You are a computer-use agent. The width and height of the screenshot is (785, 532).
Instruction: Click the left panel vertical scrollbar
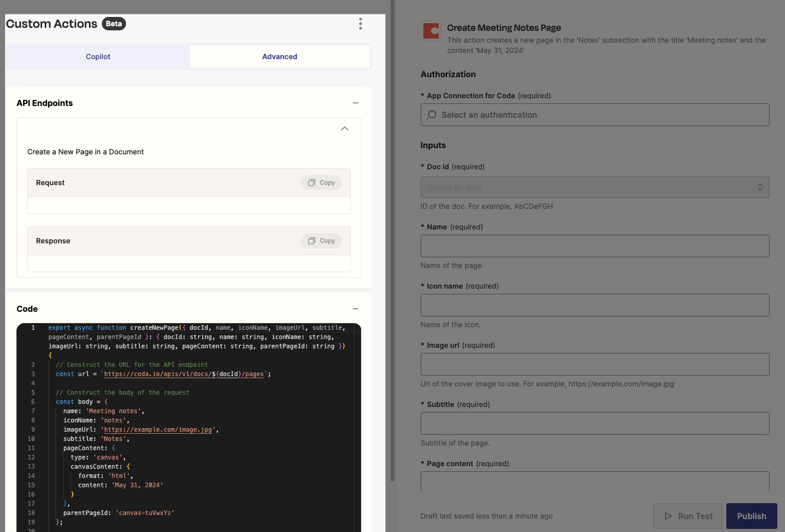point(393,241)
